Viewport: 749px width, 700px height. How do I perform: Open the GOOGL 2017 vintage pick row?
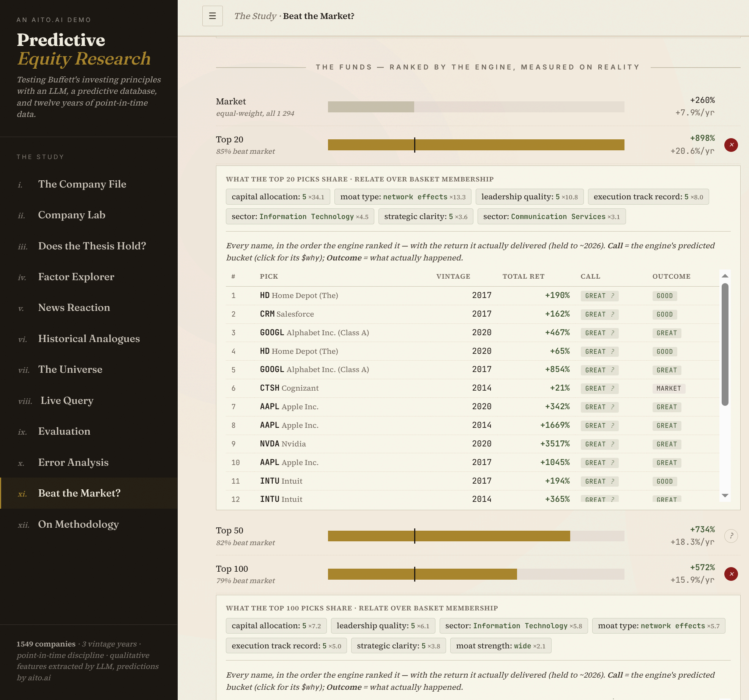(473, 370)
